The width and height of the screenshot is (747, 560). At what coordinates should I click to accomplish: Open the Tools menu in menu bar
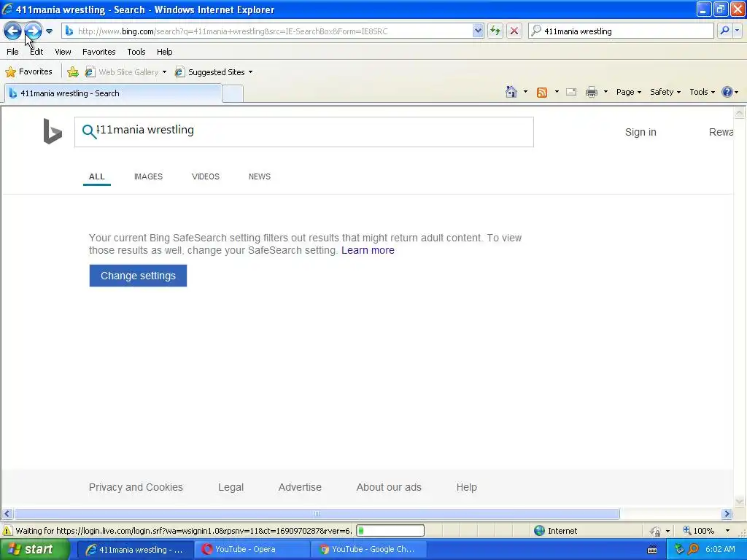point(136,52)
